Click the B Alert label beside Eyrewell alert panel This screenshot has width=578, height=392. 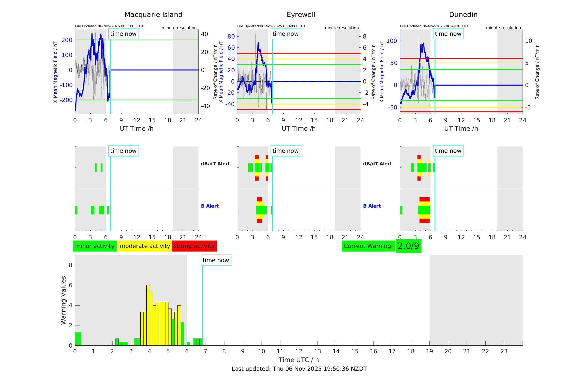click(x=372, y=206)
